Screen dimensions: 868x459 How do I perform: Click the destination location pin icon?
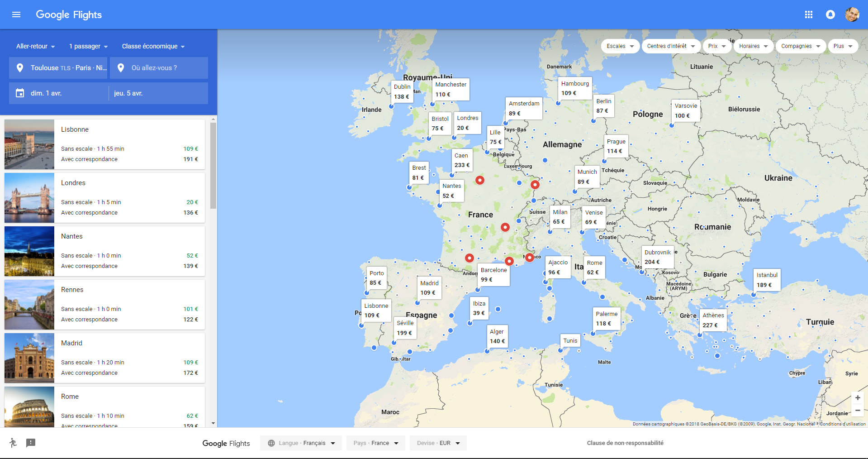pyautogui.click(x=121, y=68)
